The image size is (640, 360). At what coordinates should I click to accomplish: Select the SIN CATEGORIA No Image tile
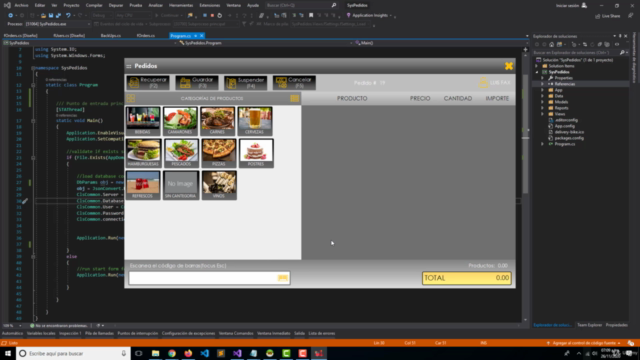[180, 185]
